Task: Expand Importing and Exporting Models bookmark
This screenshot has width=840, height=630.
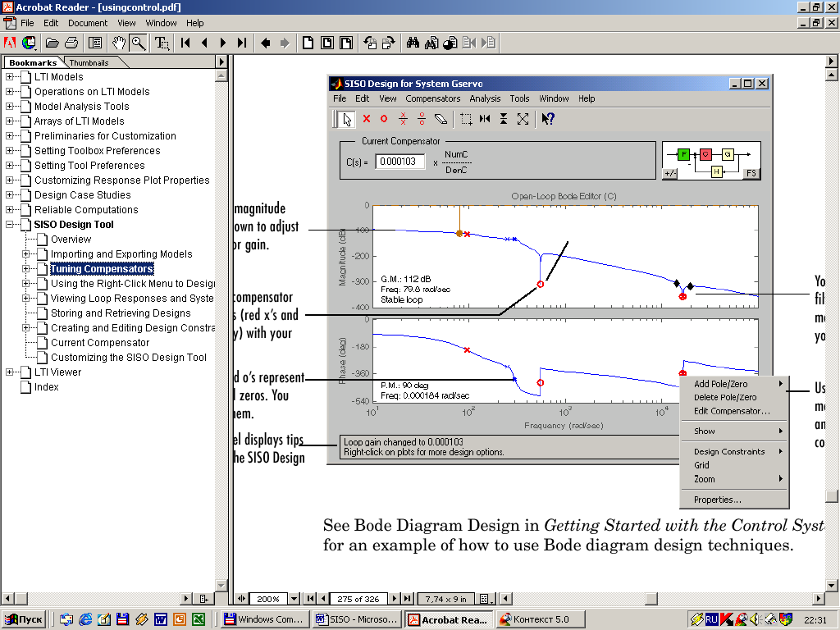Action: [25, 254]
